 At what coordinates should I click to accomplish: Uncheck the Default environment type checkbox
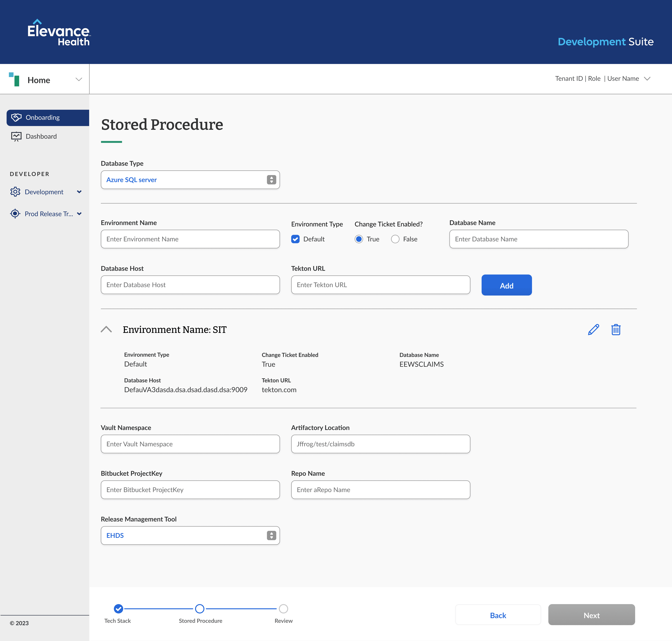[x=295, y=239]
